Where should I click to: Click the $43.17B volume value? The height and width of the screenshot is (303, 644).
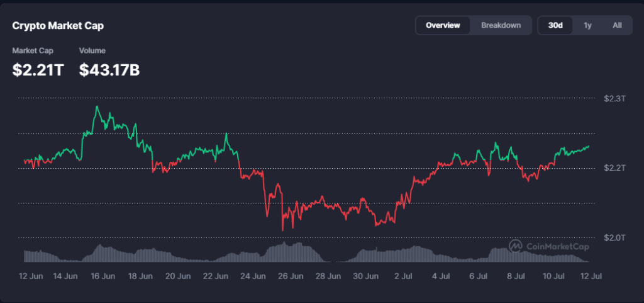point(109,71)
